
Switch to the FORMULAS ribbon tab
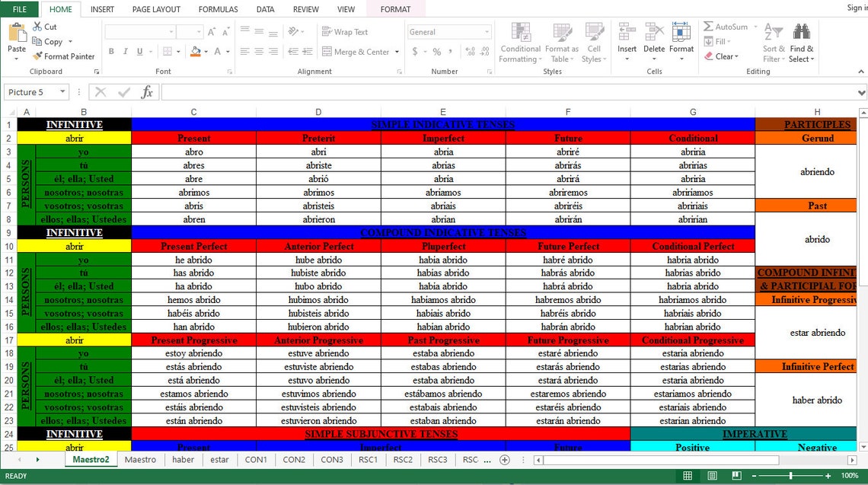pos(218,9)
